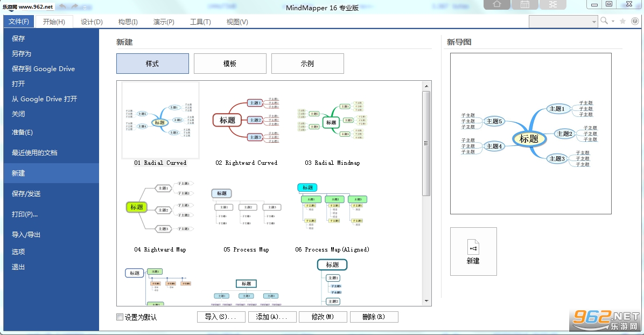Select the 模板 tab button
This screenshot has height=335, width=644.
coord(230,64)
